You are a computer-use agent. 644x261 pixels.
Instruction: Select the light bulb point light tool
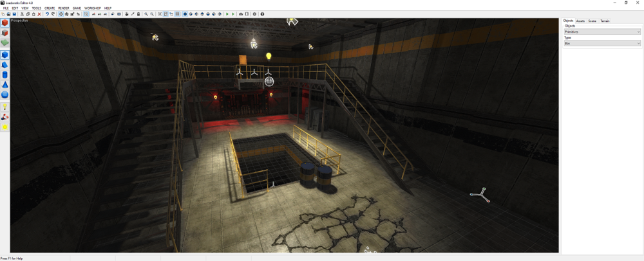pos(5,107)
